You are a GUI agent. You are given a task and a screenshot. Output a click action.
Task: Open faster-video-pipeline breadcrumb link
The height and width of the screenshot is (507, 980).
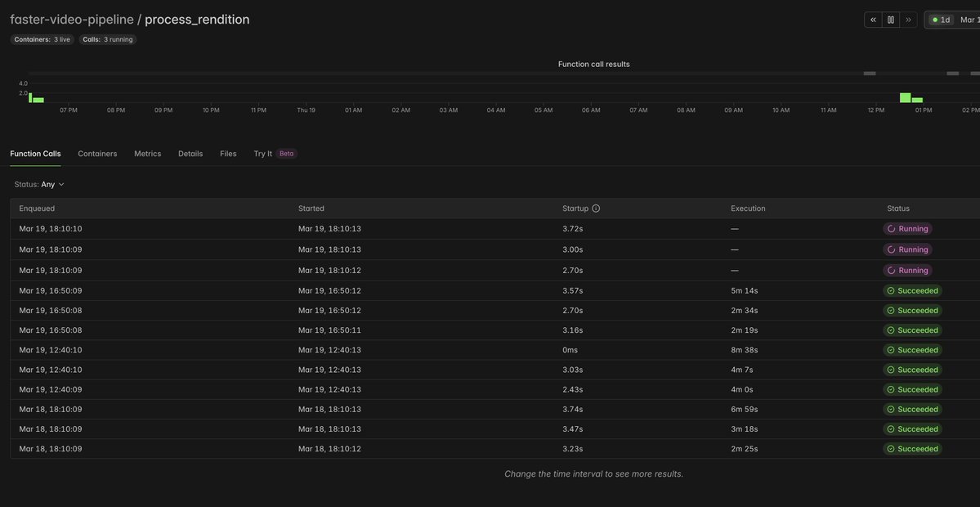72,20
